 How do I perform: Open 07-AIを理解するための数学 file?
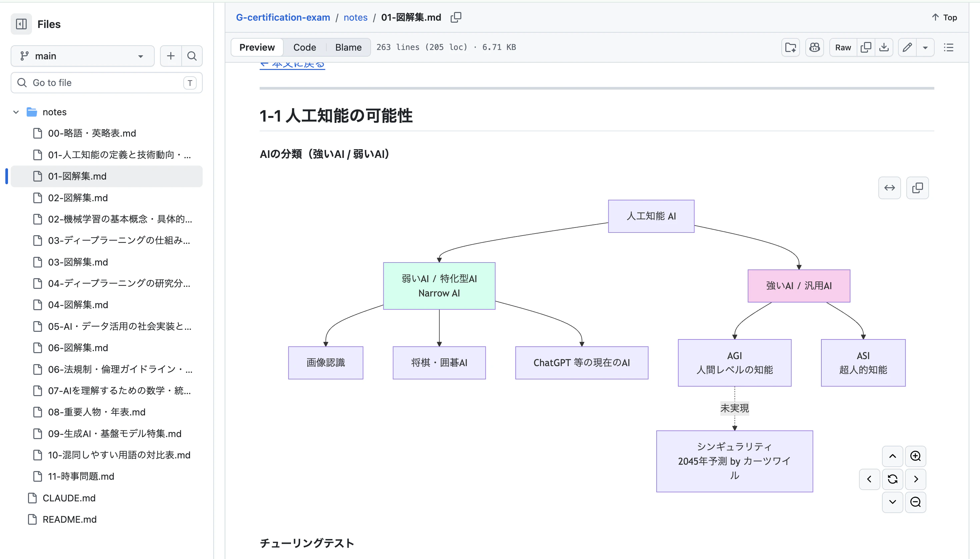(106, 390)
